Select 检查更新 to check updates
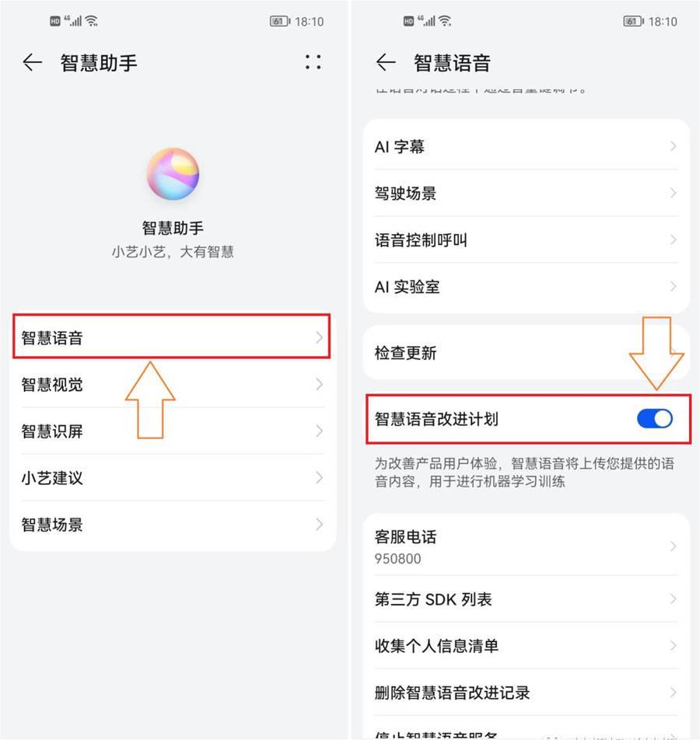 [x=527, y=353]
